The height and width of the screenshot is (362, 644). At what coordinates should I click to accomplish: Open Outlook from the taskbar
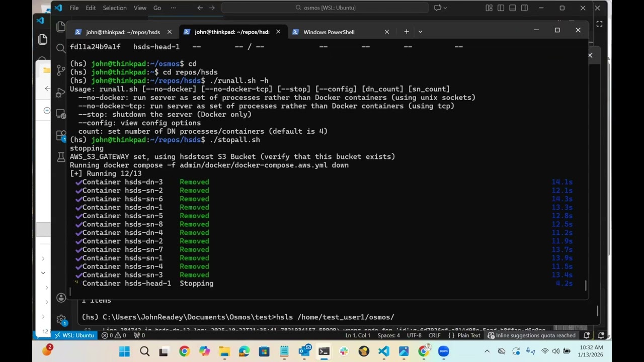tap(304, 351)
